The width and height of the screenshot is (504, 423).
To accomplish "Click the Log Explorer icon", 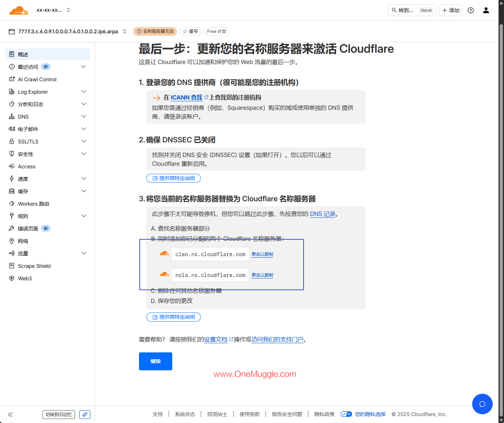I will click(12, 91).
